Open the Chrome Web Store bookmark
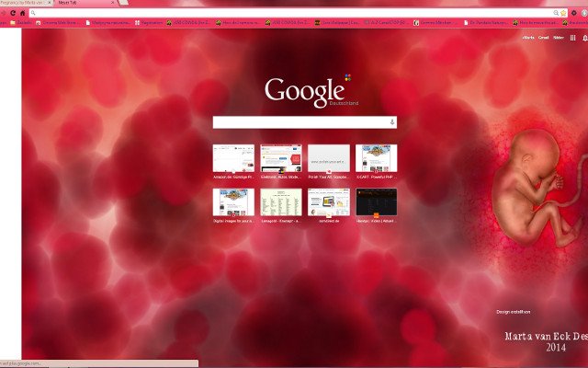 (58, 23)
